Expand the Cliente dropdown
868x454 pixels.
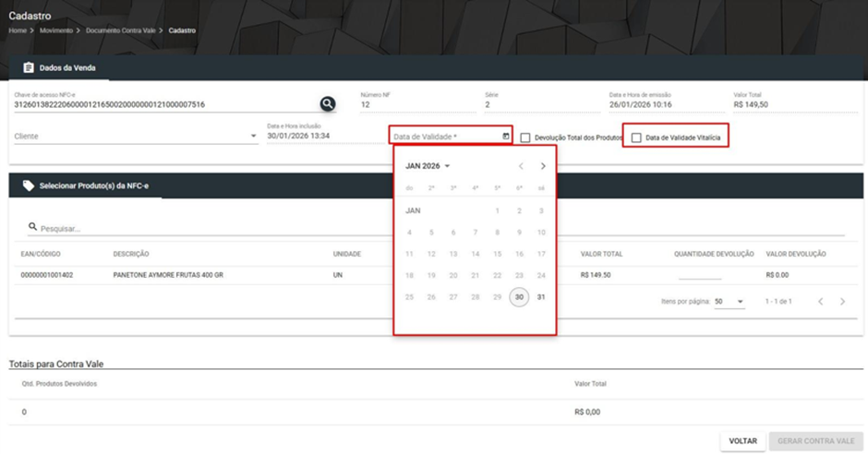[253, 136]
